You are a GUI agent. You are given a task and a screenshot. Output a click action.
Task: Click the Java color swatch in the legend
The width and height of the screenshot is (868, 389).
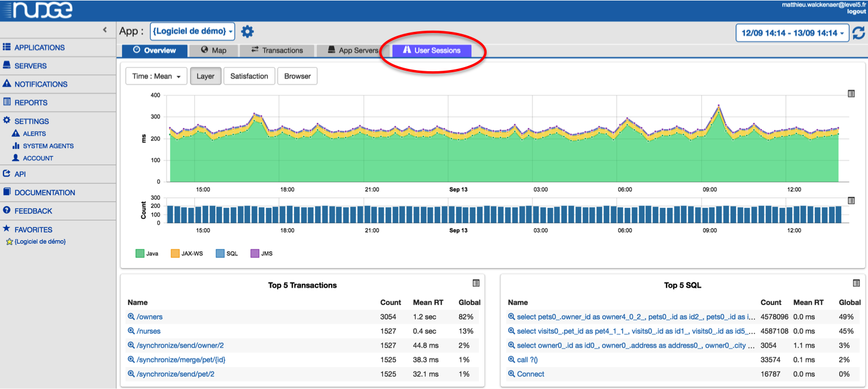pyautogui.click(x=138, y=253)
